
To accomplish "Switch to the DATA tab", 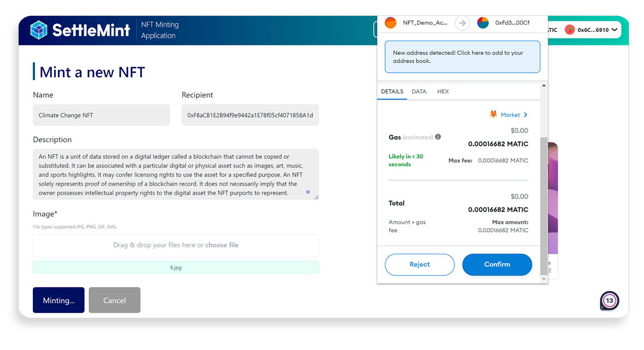I will (x=419, y=91).
